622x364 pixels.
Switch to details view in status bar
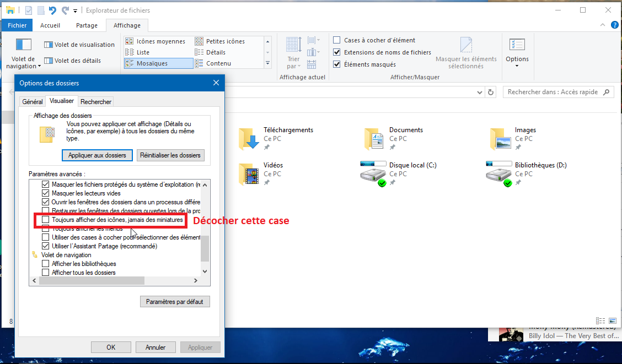[x=600, y=320]
